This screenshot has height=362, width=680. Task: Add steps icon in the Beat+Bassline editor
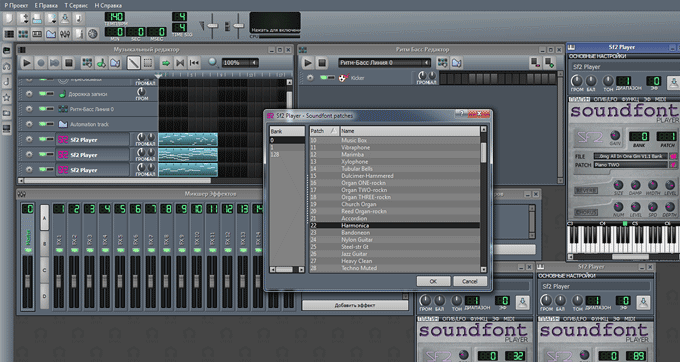(550, 63)
